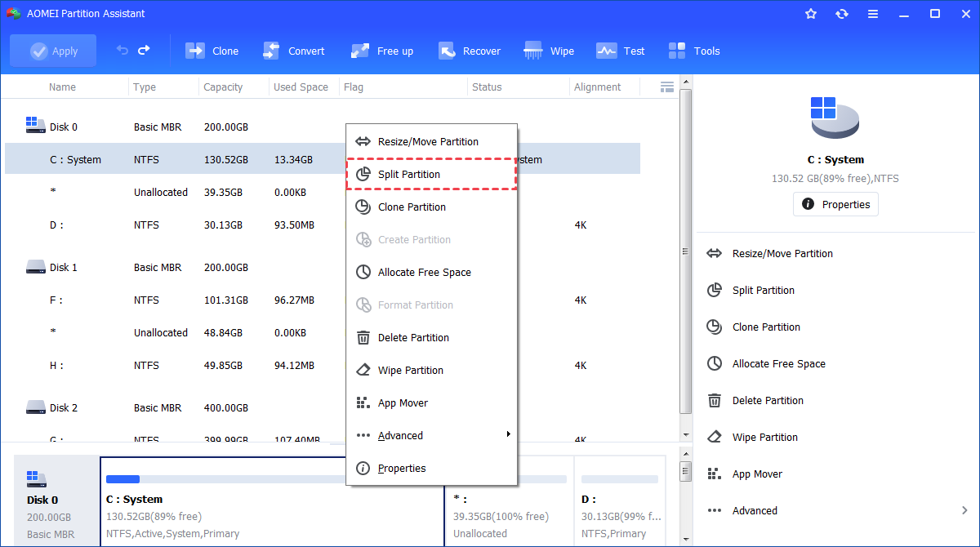Open the Test toolbar tool
Image resolution: width=980 pixels, height=547 pixels.
(x=621, y=51)
